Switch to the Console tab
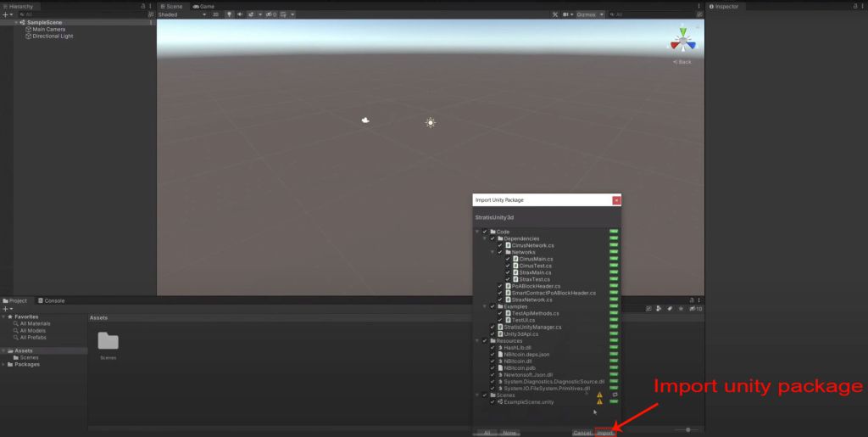 [x=52, y=300]
